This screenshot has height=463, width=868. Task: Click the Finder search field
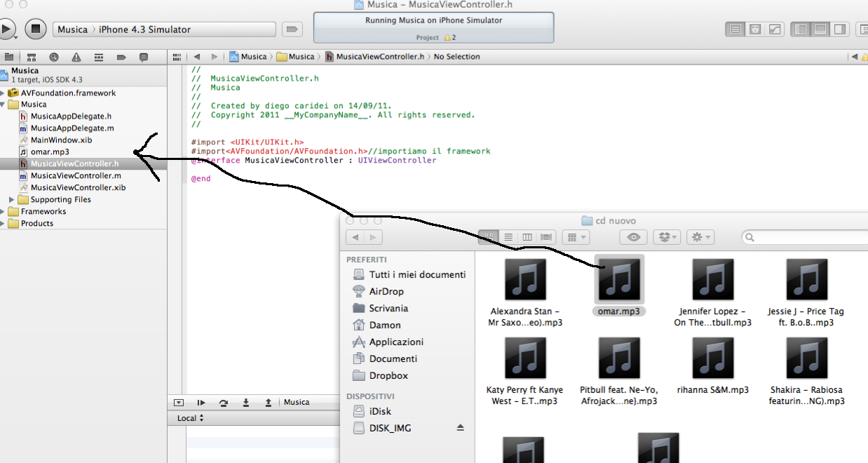coord(804,238)
